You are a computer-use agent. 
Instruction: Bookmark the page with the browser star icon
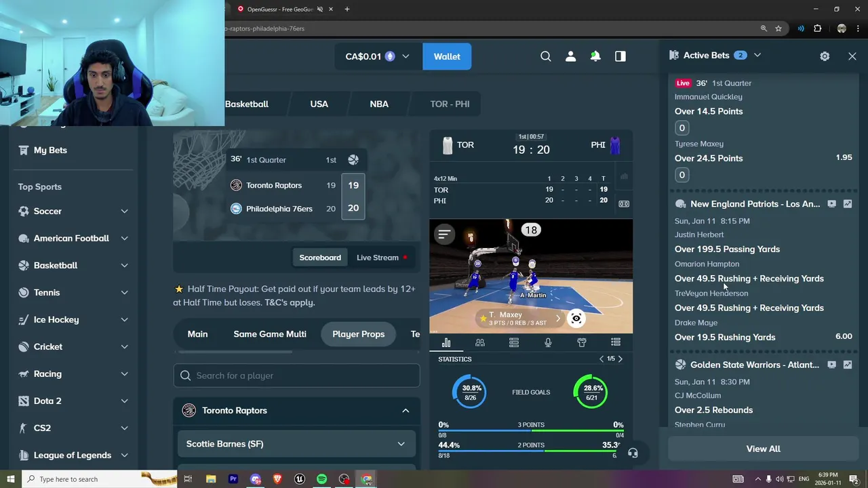point(778,28)
